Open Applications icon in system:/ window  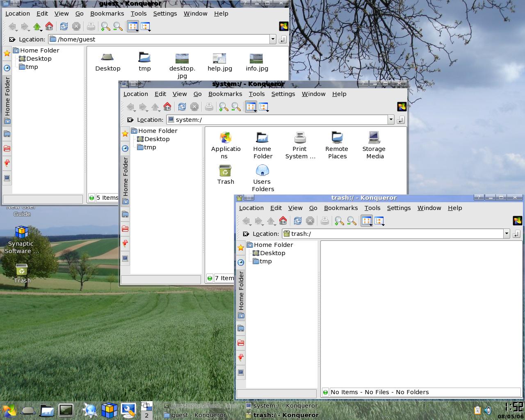coord(226,146)
